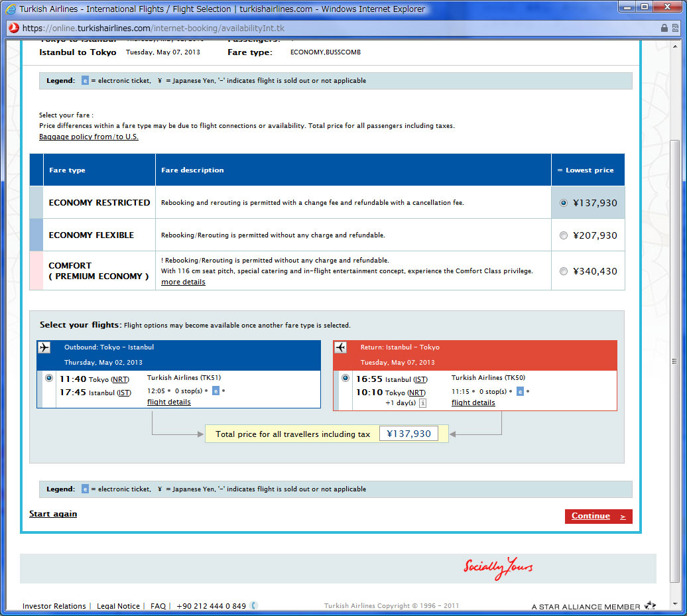Click the Start again link

coord(53,514)
